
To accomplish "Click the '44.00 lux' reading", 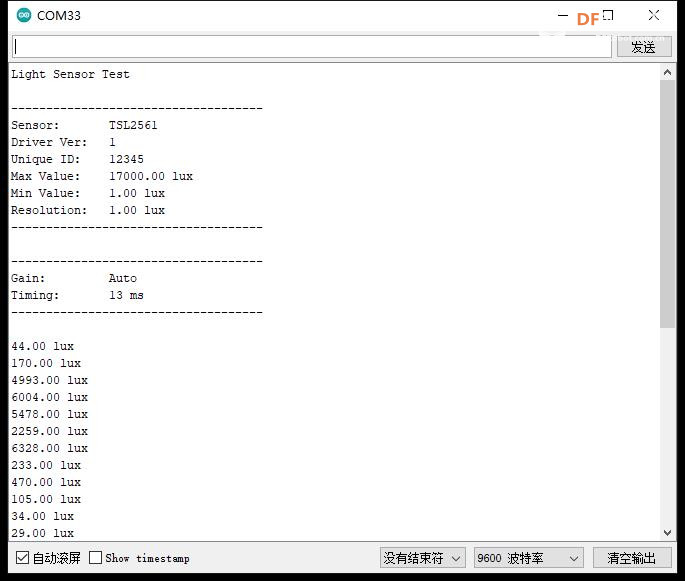I will click(42, 346).
